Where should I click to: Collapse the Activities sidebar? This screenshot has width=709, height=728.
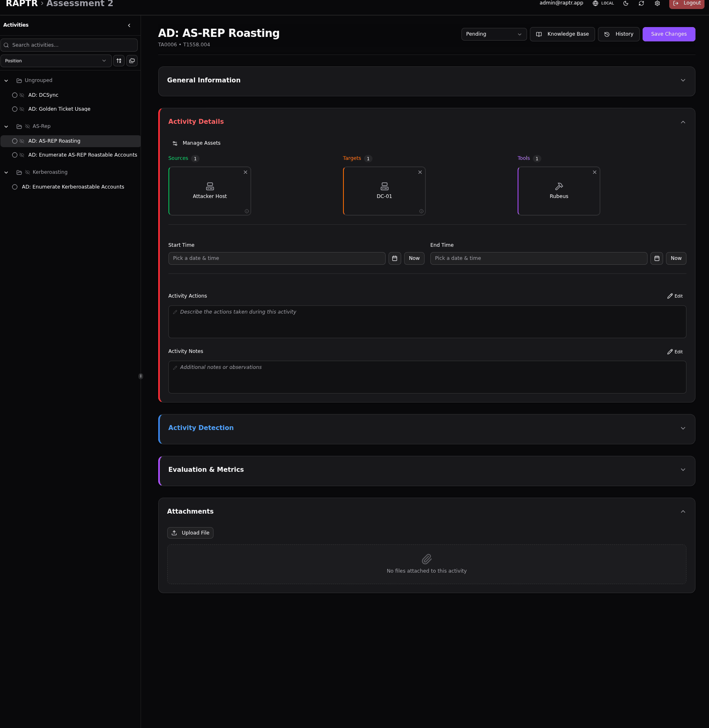129,25
